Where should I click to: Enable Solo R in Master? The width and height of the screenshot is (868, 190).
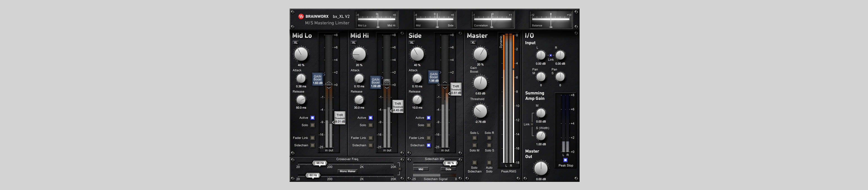pos(489,138)
